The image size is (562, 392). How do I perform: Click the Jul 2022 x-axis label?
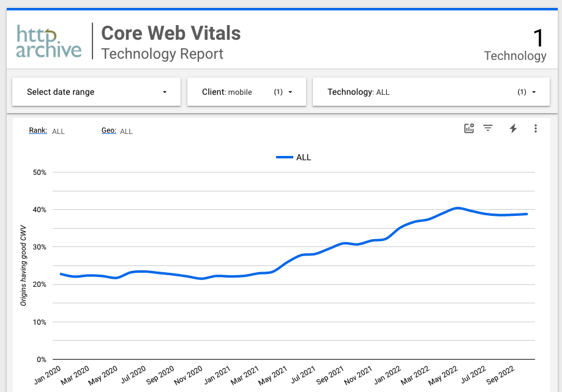coord(473,374)
